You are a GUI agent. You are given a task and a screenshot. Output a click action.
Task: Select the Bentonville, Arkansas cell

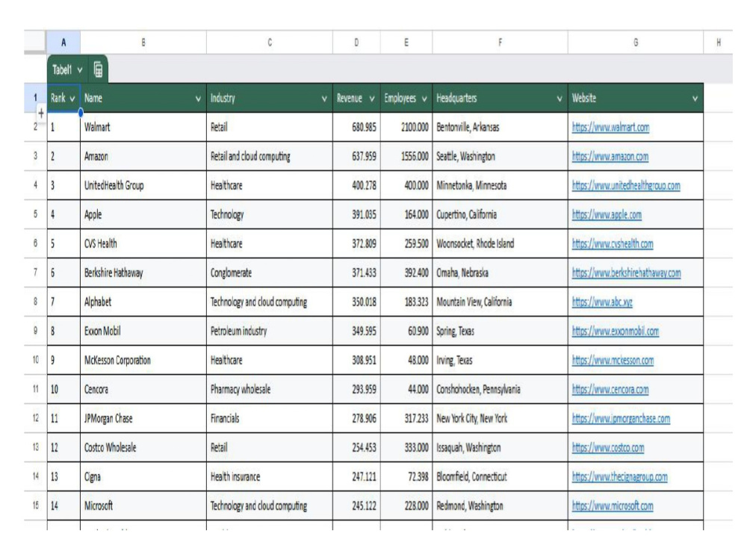[500, 127]
